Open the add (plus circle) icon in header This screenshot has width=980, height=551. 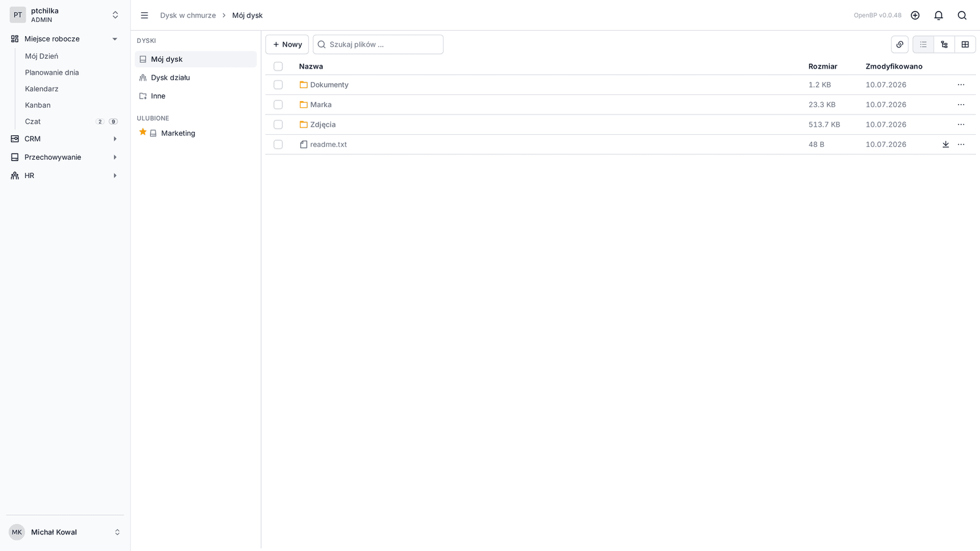915,15
